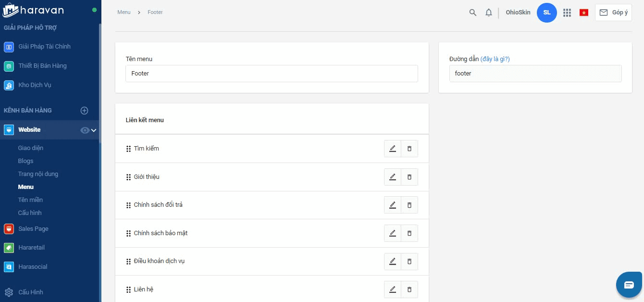Viewport: 644px width, 302px height.
Task: Click the Vietnam flag language icon
Action: point(584,13)
